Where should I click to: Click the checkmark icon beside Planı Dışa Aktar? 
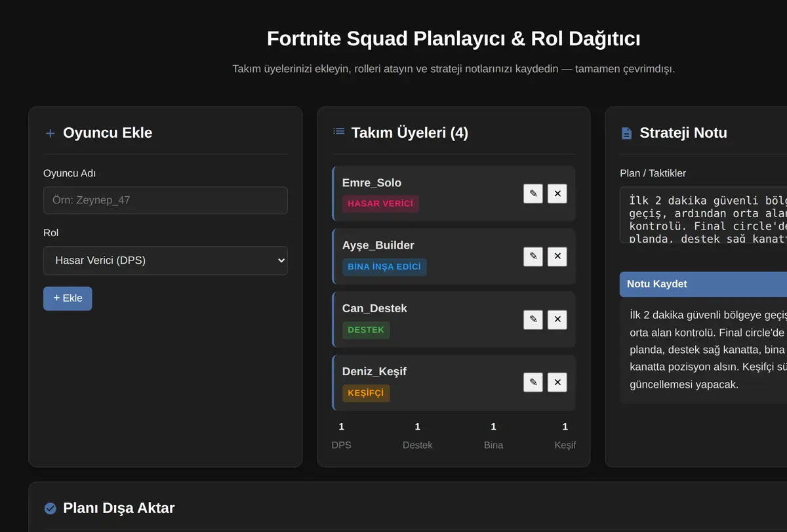click(x=50, y=508)
